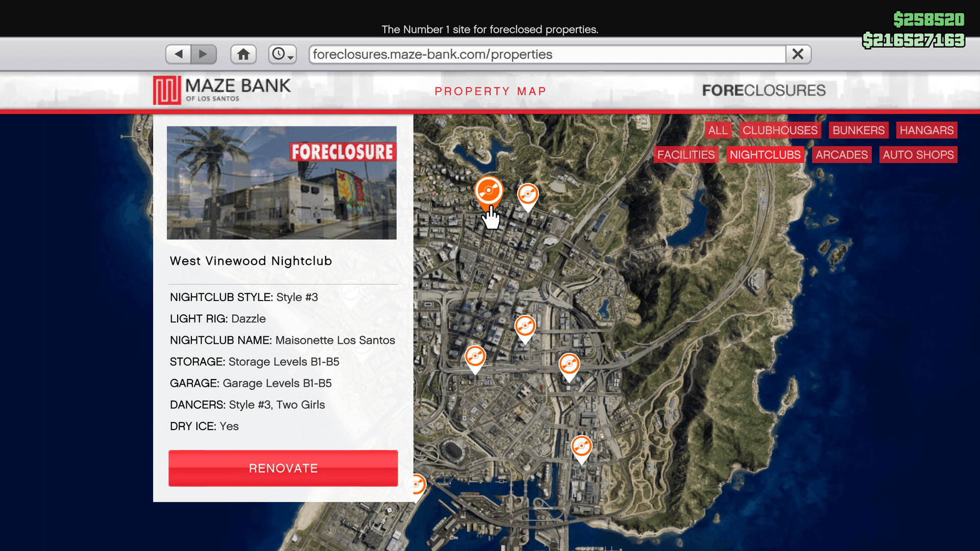
Task: Switch to the ARCADES filter
Action: 841,155
